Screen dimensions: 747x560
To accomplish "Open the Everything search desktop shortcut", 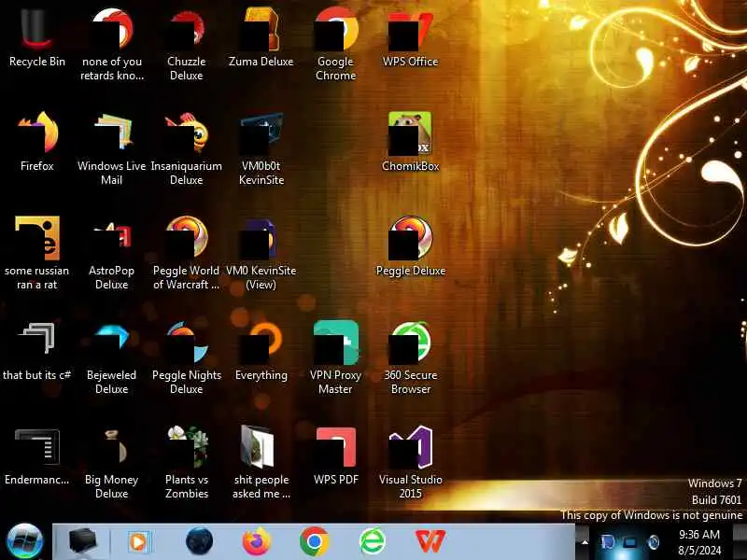I will point(261,352).
